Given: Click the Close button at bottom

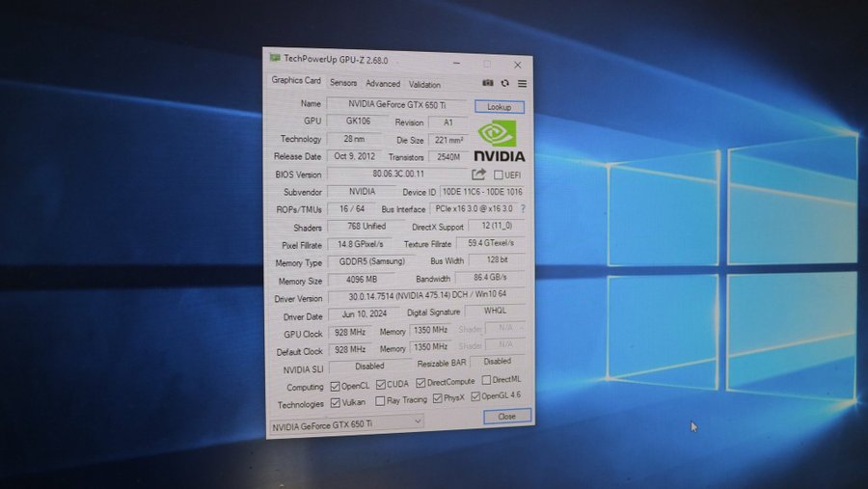Looking at the screenshot, I should [x=506, y=417].
